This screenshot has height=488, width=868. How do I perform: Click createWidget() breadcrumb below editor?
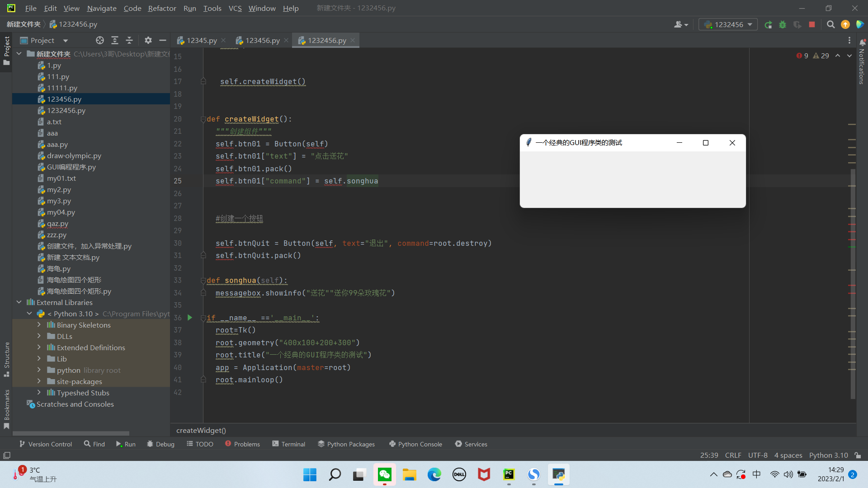tap(201, 430)
